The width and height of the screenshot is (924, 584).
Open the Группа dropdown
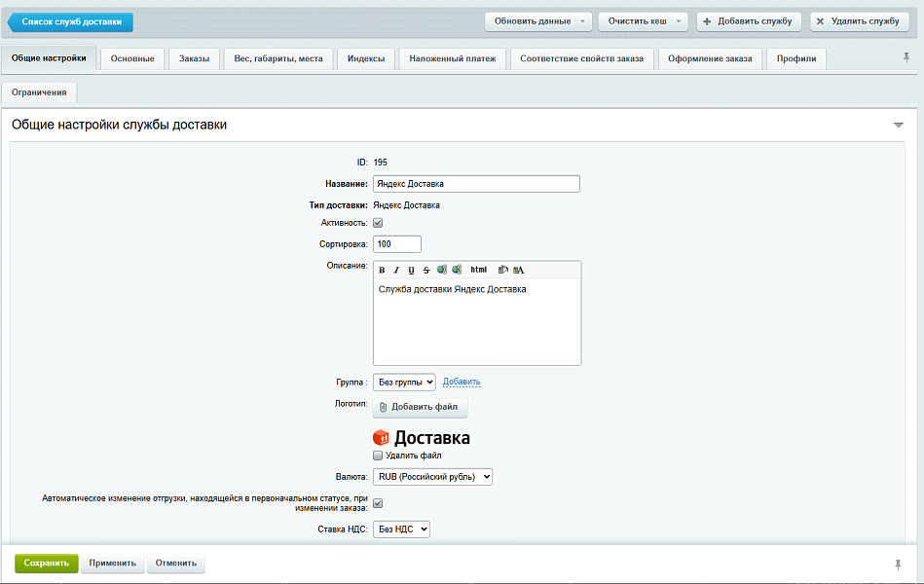404,383
